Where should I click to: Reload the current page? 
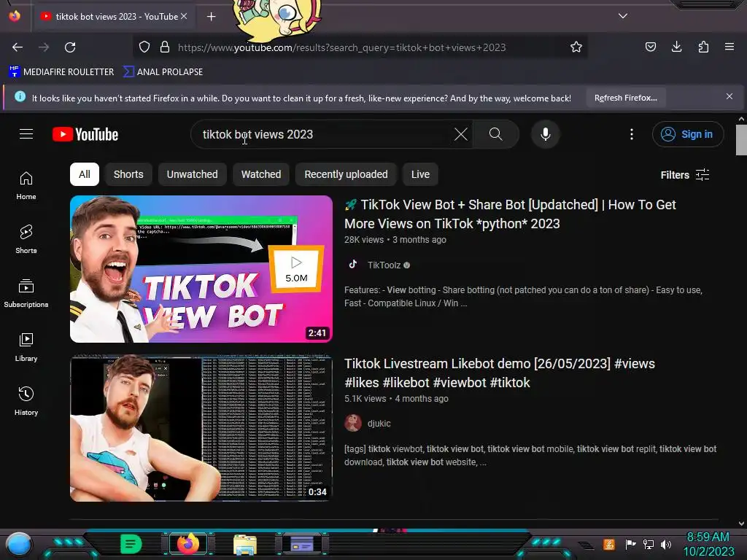(70, 47)
